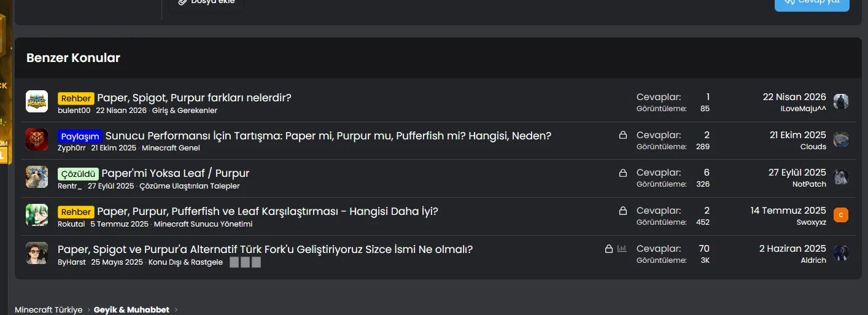Click Rentr_'s avatar image
Viewport: 868px width, 315px height.
[x=37, y=177]
